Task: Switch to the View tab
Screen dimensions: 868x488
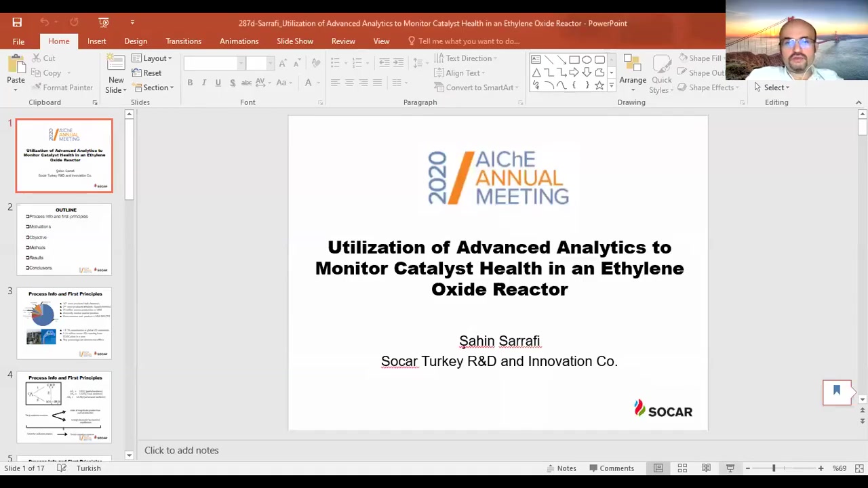Action: pos(381,41)
